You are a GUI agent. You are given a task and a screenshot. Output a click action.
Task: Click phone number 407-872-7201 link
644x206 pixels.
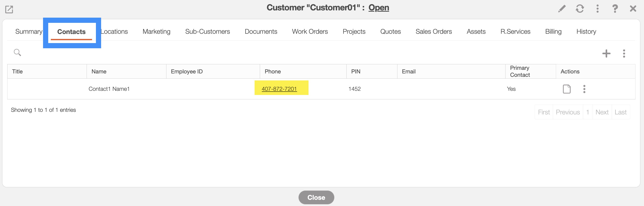(279, 89)
